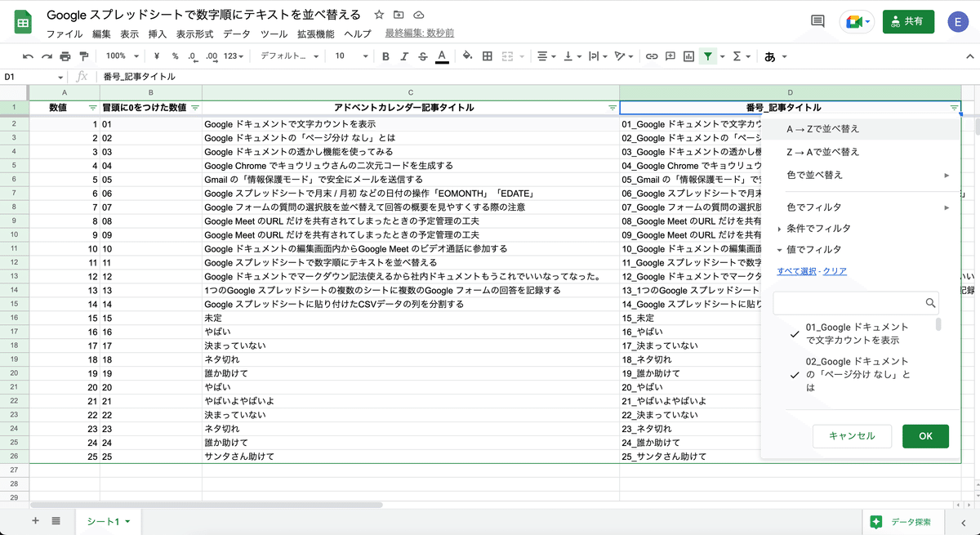Insert a link with the chain icon
Screen dimensions: 980x535
click(x=652, y=56)
